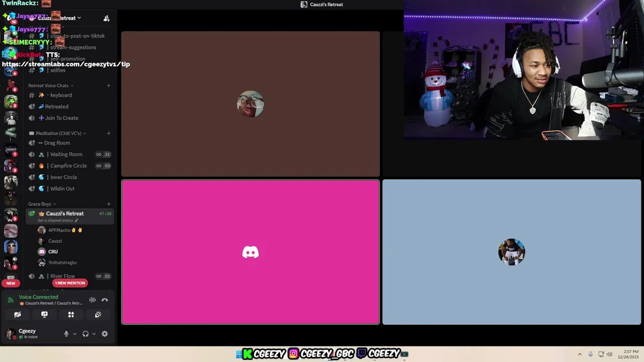Viewport: 644px width, 362px height.
Task: Open taskbar microphone tray icon
Action: click(590, 354)
